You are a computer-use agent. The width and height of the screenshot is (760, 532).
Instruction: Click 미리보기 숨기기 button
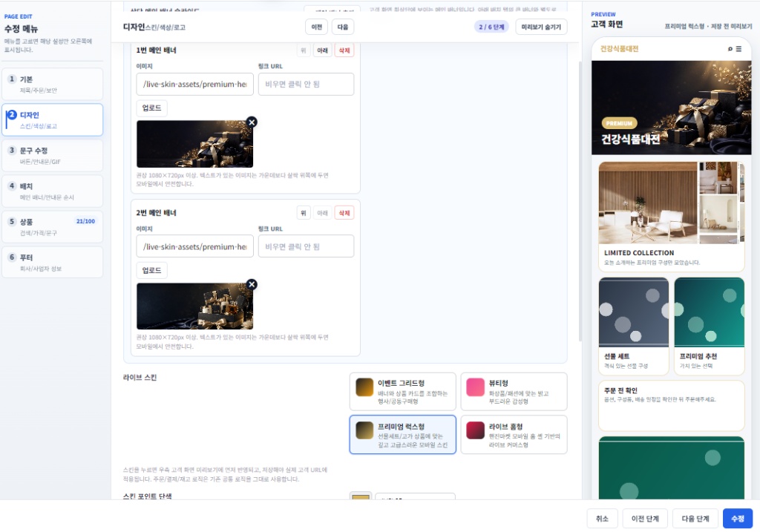pos(541,27)
